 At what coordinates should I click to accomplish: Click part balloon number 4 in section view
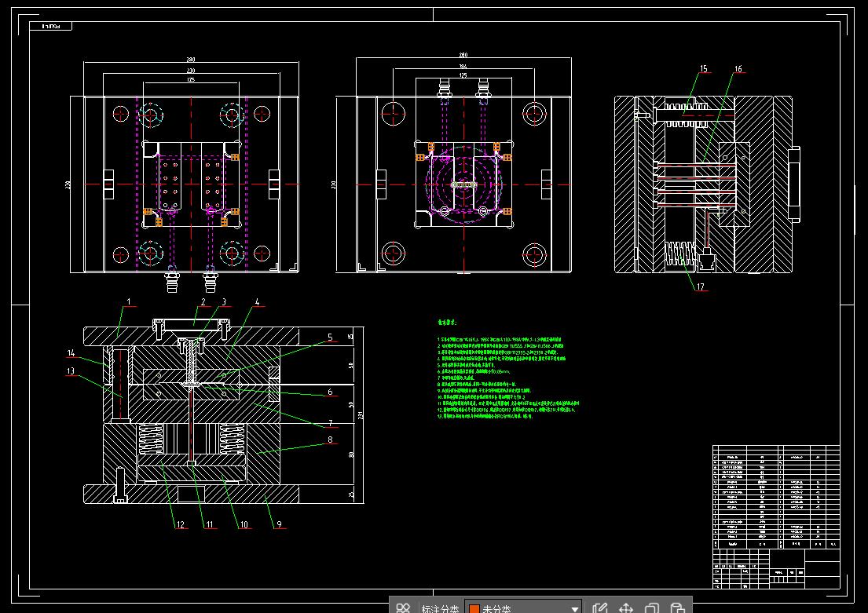257,302
